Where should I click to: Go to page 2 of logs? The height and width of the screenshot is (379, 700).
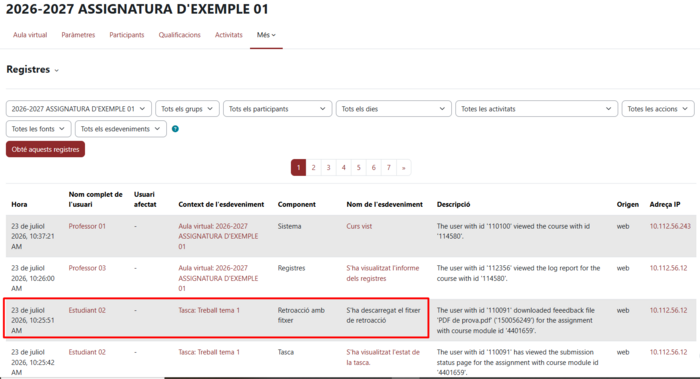click(x=313, y=168)
